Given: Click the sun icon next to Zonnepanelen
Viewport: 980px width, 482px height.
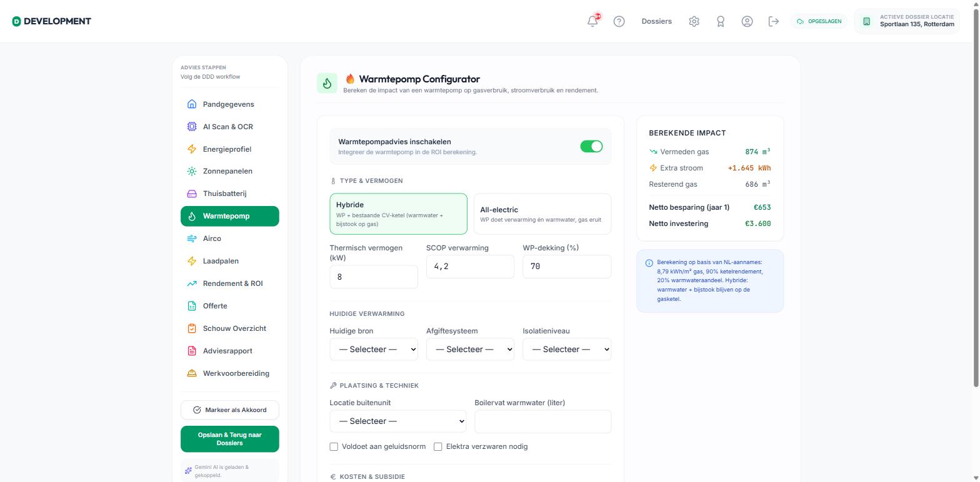Looking at the screenshot, I should pos(192,171).
